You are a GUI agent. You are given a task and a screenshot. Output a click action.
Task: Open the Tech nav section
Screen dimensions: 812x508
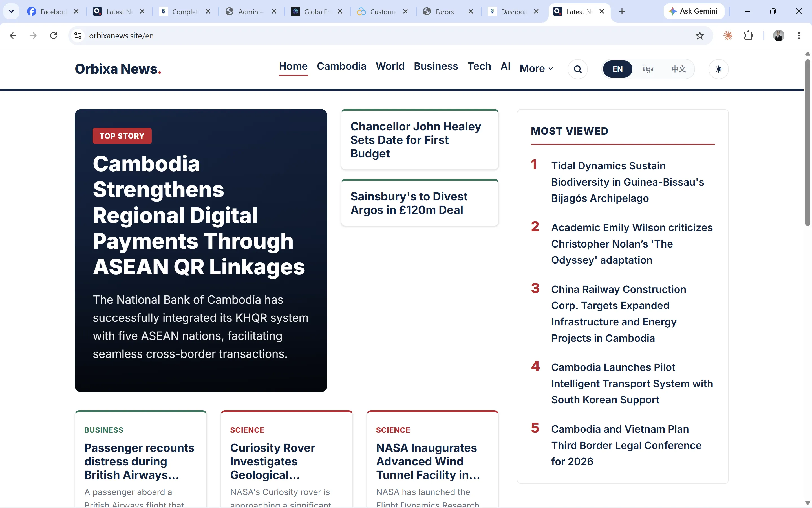pos(479,67)
